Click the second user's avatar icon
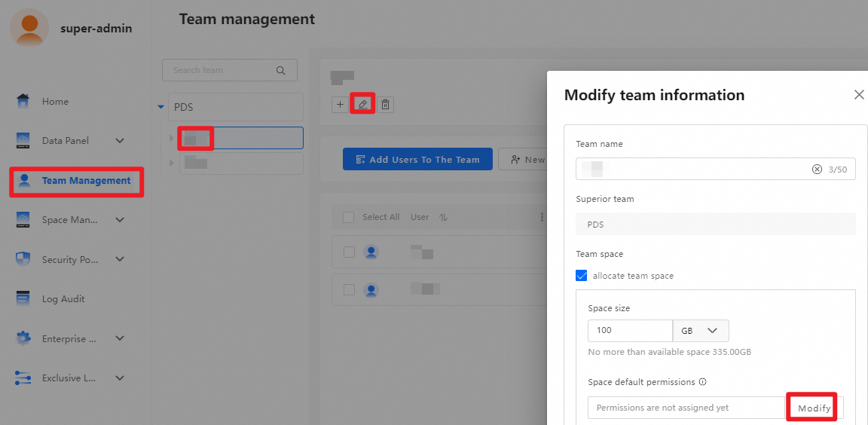Screen dimensions: 868x425 [x=371, y=289]
